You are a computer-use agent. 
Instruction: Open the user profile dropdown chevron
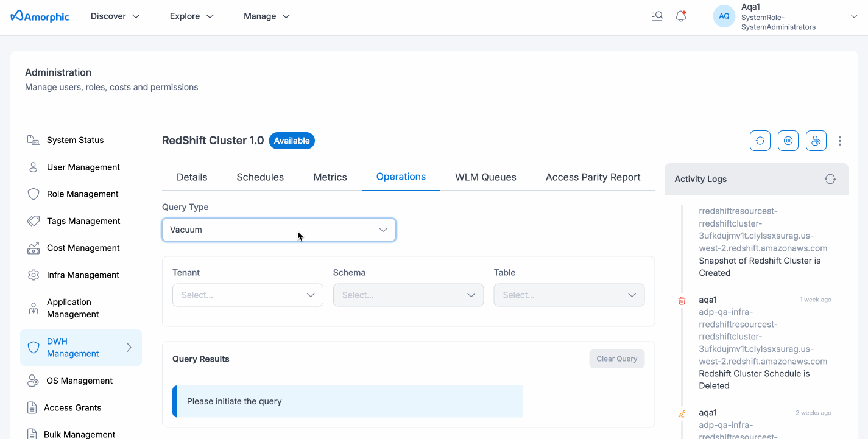click(854, 16)
